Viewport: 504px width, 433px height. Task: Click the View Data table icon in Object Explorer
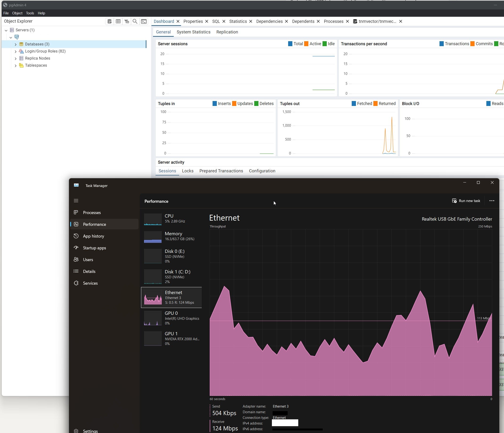coord(118,21)
